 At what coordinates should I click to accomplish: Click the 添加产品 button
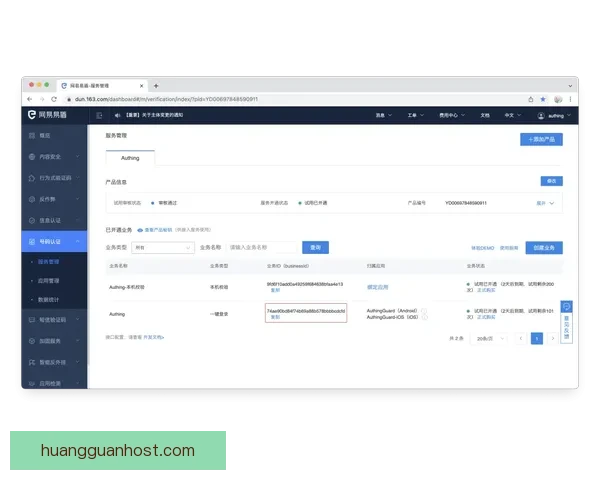point(541,139)
